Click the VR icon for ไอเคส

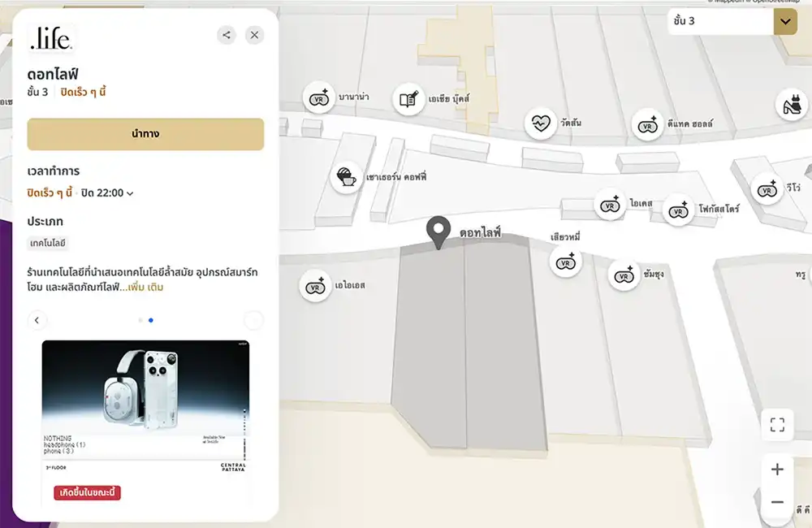tap(610, 205)
